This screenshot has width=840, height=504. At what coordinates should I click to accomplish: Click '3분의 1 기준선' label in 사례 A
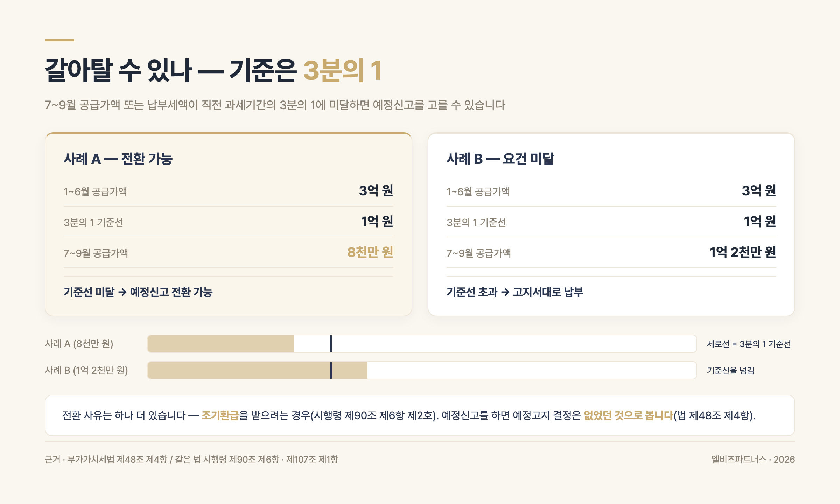93,222
